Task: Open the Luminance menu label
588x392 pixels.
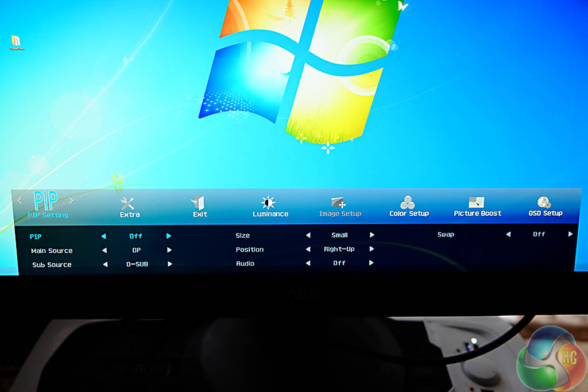Action: tap(270, 214)
